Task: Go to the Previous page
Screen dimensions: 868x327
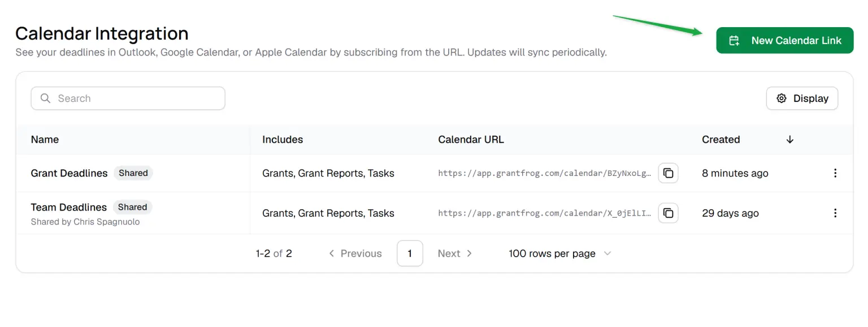Action: [x=355, y=253]
